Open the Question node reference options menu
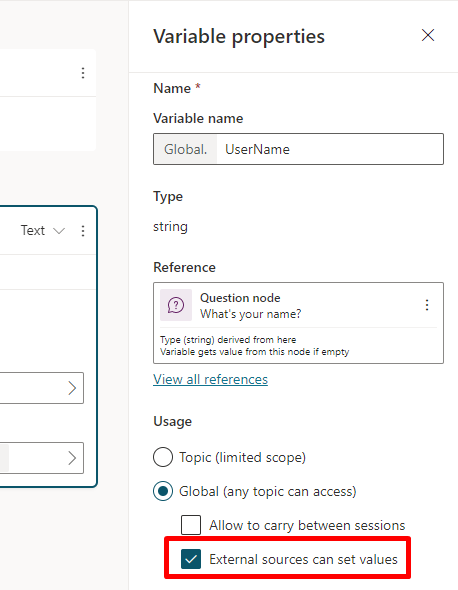The height and width of the screenshot is (590, 458). tap(427, 305)
